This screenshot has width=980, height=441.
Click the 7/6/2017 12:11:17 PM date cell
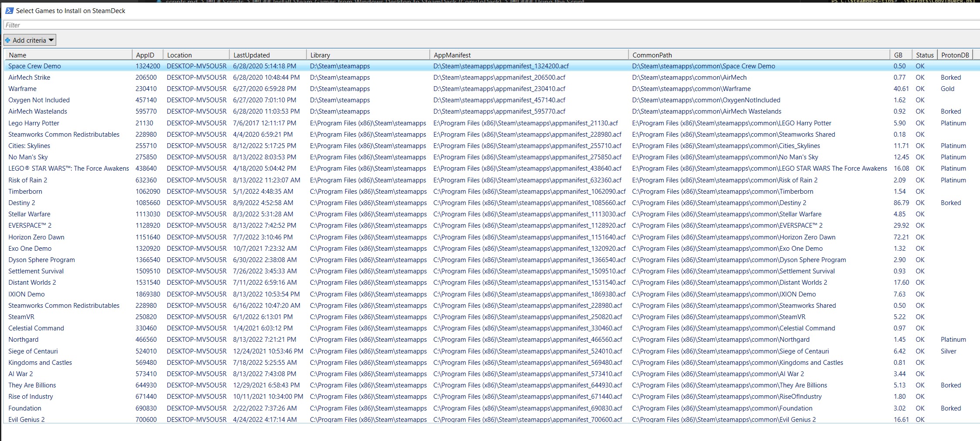(x=264, y=123)
